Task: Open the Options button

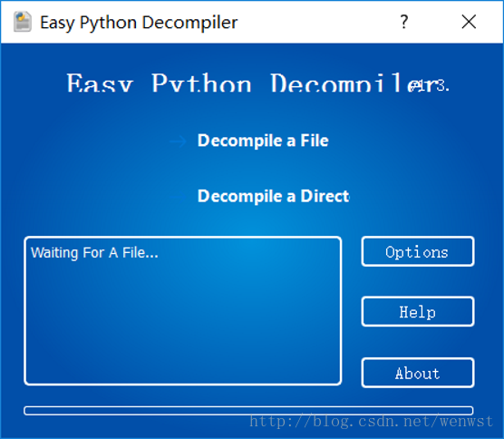Action: pyautogui.click(x=418, y=251)
